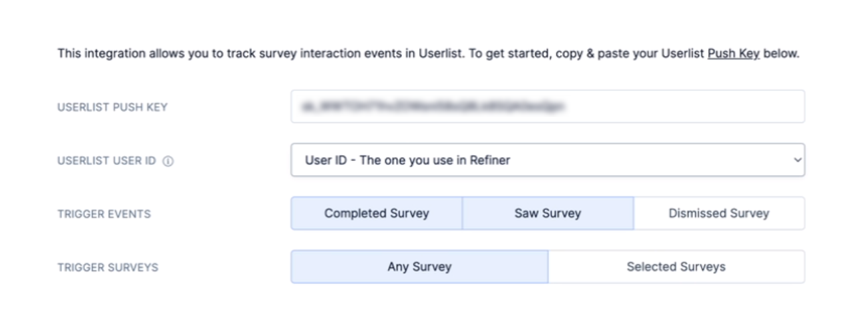Click the empty right end of the push key field

(768, 107)
